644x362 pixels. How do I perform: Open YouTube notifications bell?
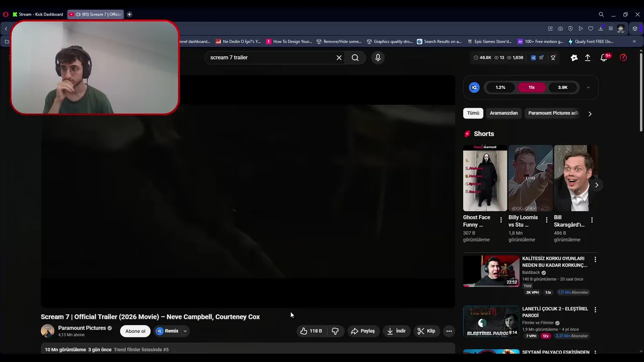pyautogui.click(x=605, y=58)
